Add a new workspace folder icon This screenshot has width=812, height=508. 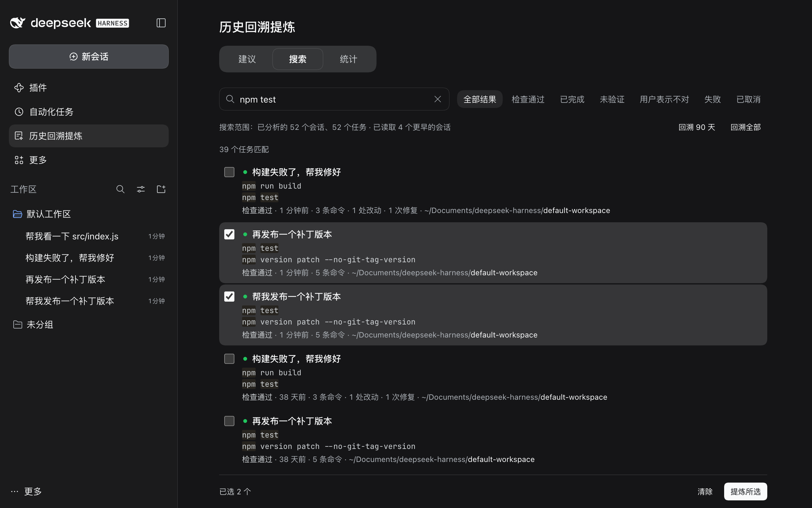[x=161, y=189]
